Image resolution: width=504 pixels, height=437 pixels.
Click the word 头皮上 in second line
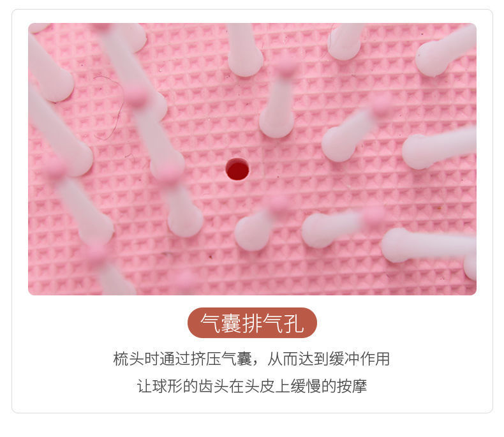pos(267,386)
